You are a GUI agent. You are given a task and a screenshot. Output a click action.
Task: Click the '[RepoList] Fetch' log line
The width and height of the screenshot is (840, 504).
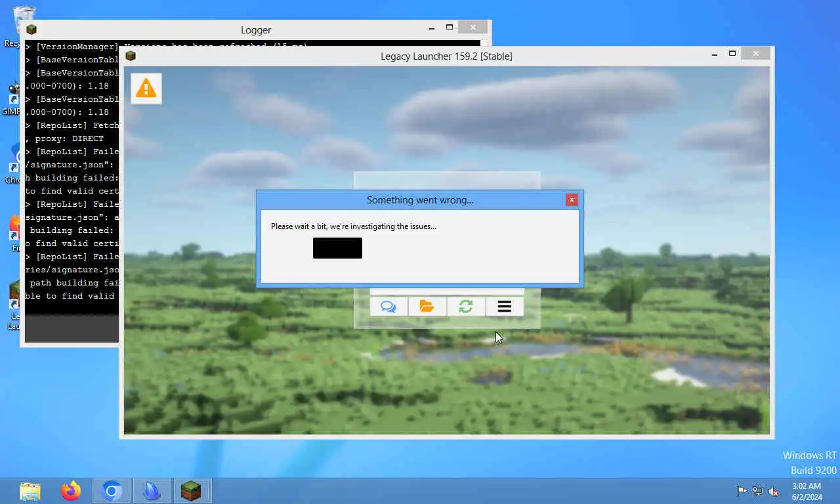72,125
